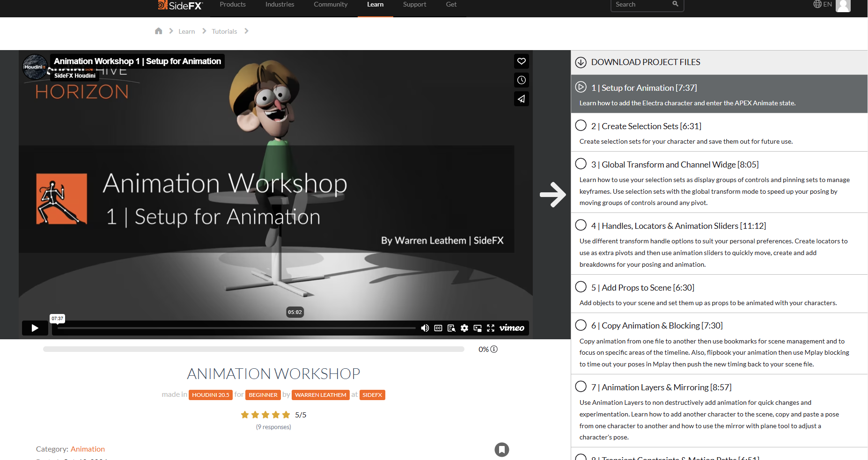Toggle closed captions CC icon
The image size is (868, 460).
(x=438, y=328)
